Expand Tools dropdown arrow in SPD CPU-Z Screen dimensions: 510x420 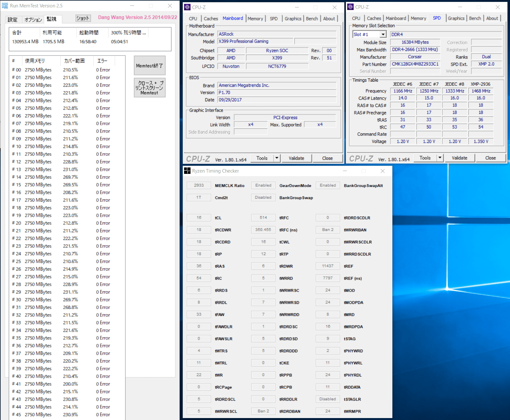(440, 158)
